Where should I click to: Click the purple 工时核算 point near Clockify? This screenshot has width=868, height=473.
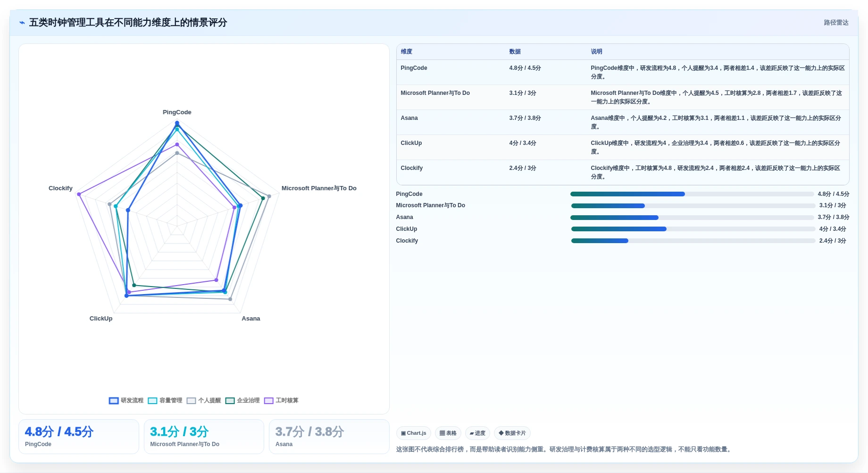click(x=79, y=194)
